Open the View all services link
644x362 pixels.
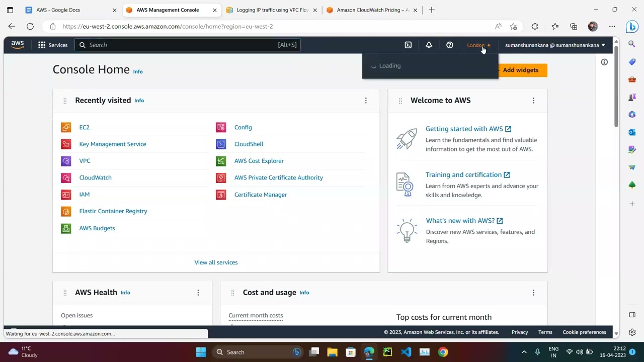pyautogui.click(x=216, y=262)
